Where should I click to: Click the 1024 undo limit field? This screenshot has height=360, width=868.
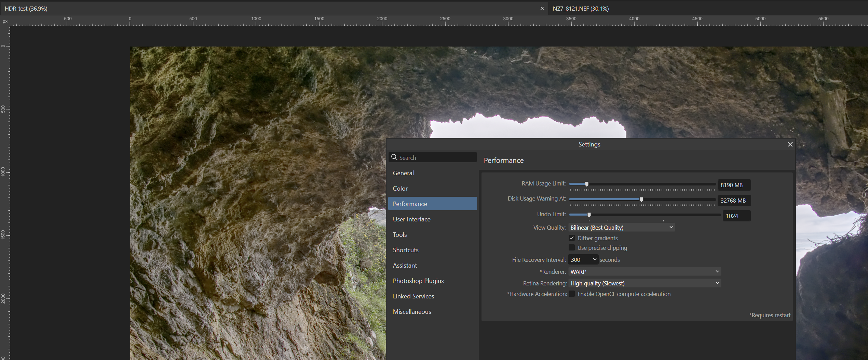coord(736,216)
